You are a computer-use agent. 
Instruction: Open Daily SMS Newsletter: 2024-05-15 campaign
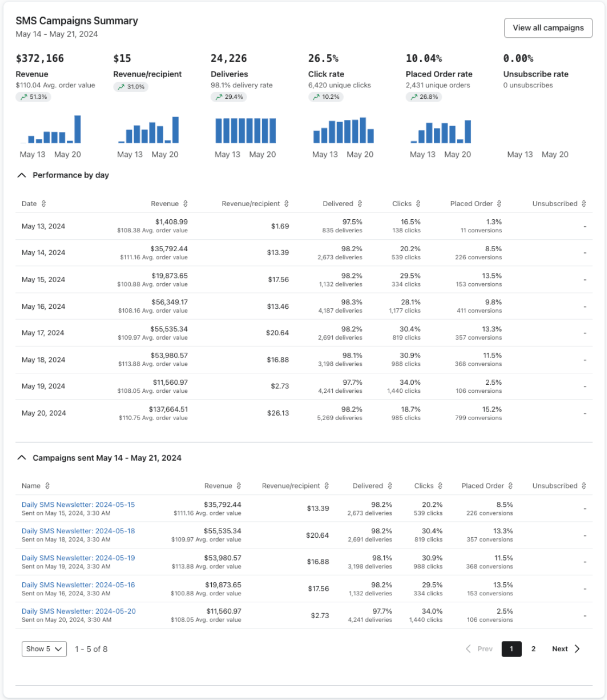pyautogui.click(x=78, y=504)
